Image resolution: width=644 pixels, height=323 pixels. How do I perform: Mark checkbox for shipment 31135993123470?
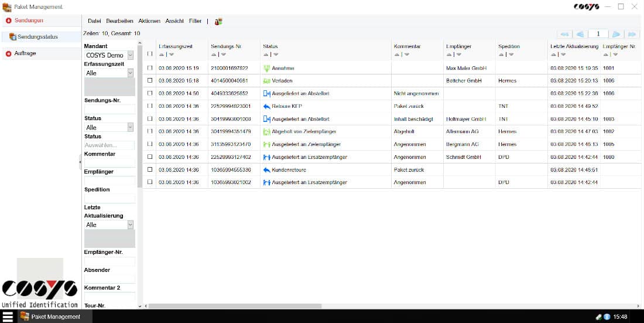coord(150,144)
